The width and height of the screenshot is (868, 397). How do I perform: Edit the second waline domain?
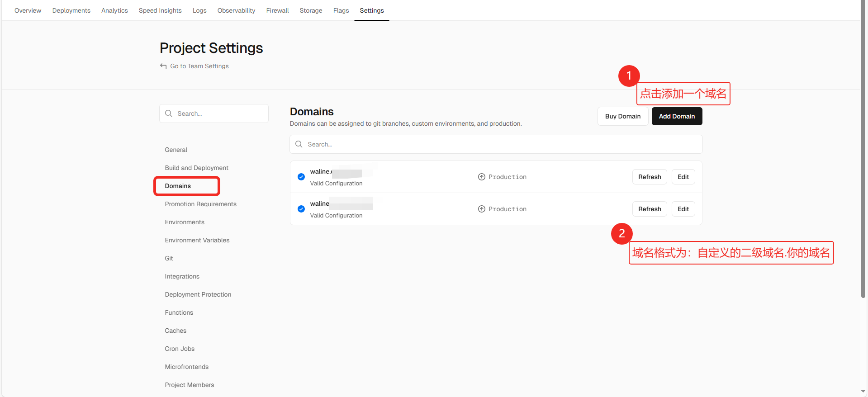[683, 209]
